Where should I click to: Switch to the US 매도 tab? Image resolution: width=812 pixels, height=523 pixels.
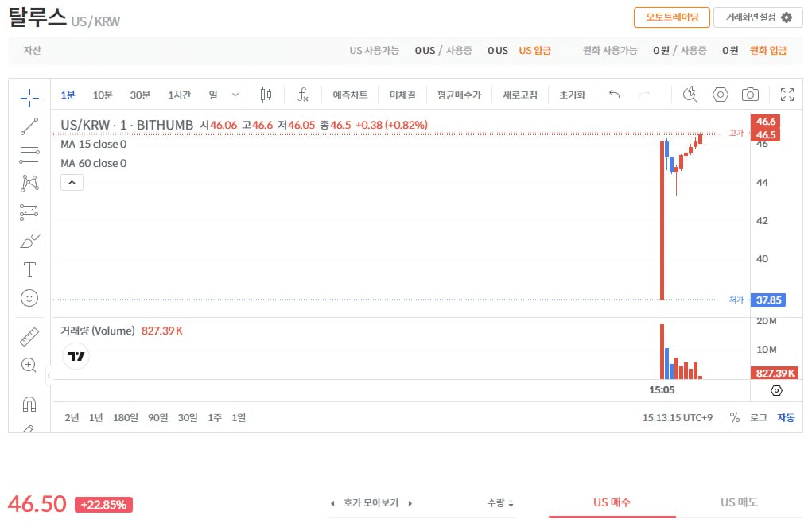[739, 502]
